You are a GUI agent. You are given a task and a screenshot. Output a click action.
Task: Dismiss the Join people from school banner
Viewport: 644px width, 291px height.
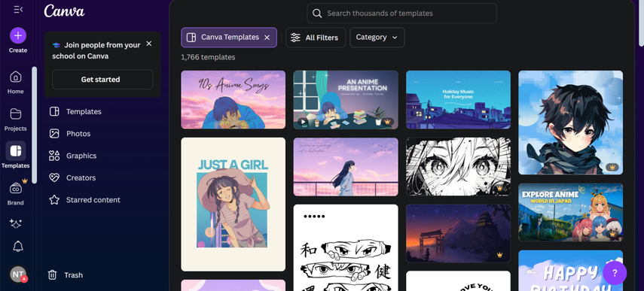click(x=148, y=44)
